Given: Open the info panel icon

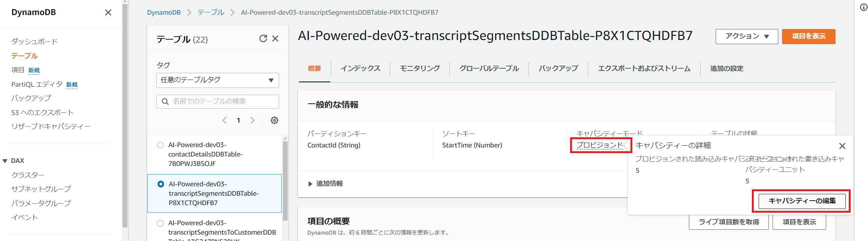Looking at the screenshot, I should [864, 7].
